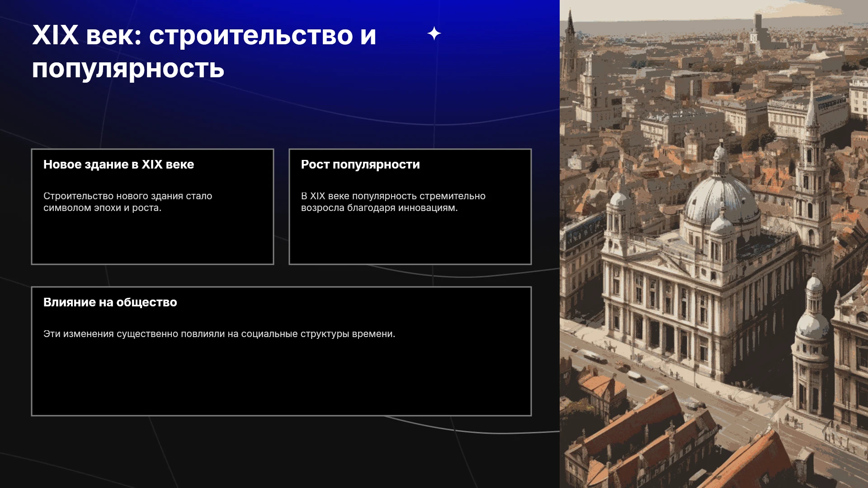The width and height of the screenshot is (868, 488).
Task: Click the 'Новое здание в XIX веке' heading
Action: [x=118, y=164]
